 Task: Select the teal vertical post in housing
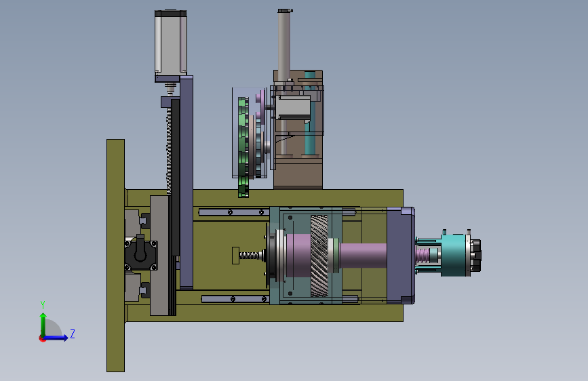coord(310,115)
